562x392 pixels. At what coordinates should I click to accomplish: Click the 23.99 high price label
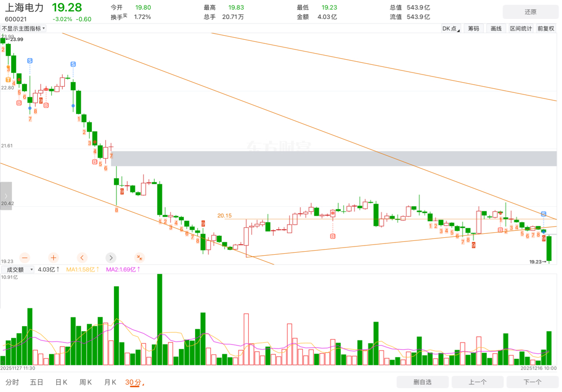(x=16, y=39)
